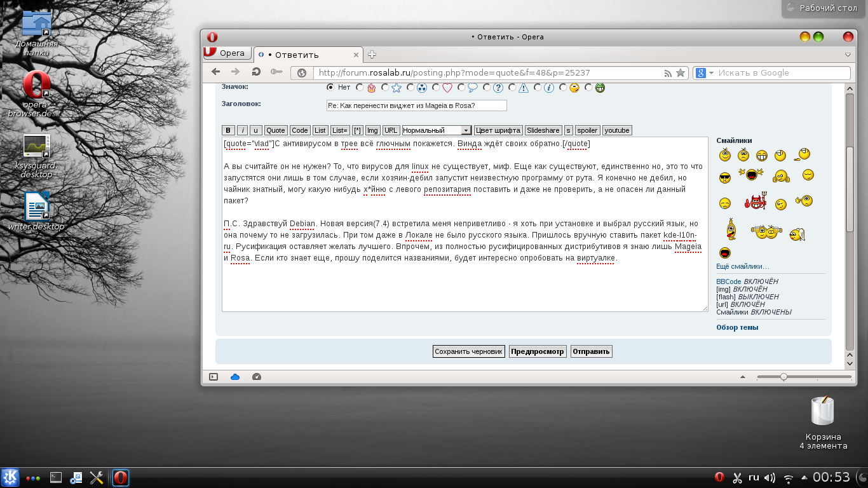Click the spoiler BBCode button
This screenshot has height=488, width=868.
point(587,130)
